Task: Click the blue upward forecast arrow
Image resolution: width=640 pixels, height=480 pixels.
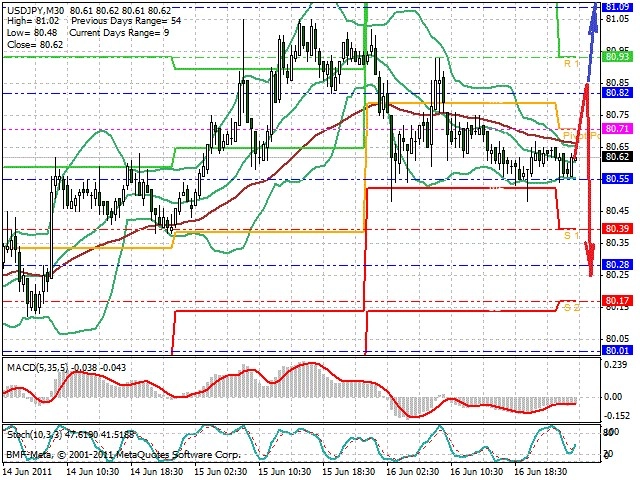Action: point(593,41)
